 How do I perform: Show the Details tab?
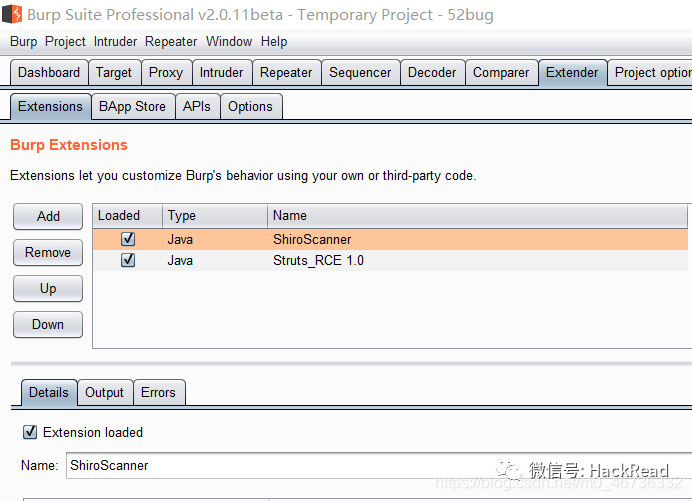click(49, 392)
